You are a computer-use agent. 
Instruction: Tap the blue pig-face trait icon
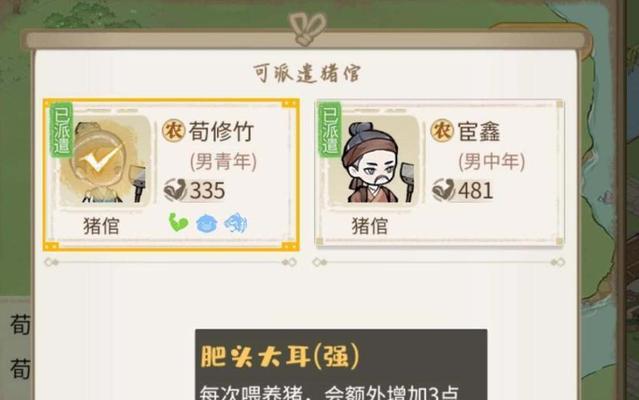click(x=207, y=224)
